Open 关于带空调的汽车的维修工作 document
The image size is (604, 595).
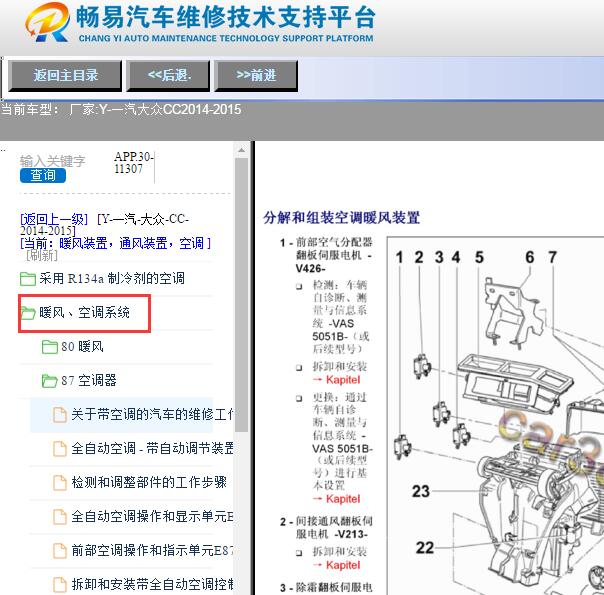pyautogui.click(x=152, y=414)
